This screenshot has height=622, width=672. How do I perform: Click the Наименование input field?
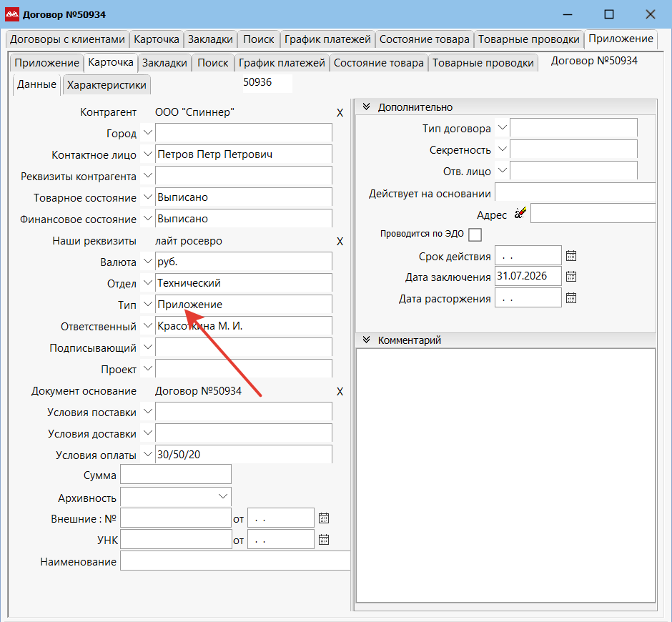235,561
